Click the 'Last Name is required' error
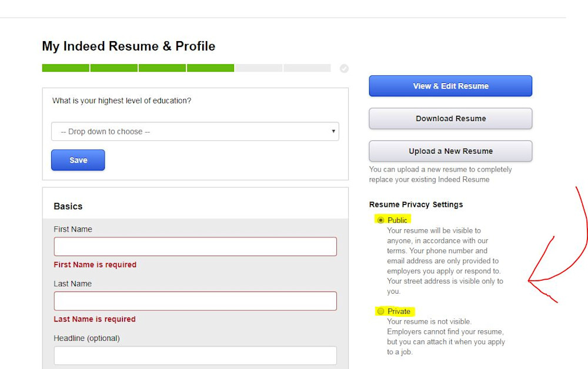Image resolution: width=588 pixels, height=369 pixels. pos(95,319)
